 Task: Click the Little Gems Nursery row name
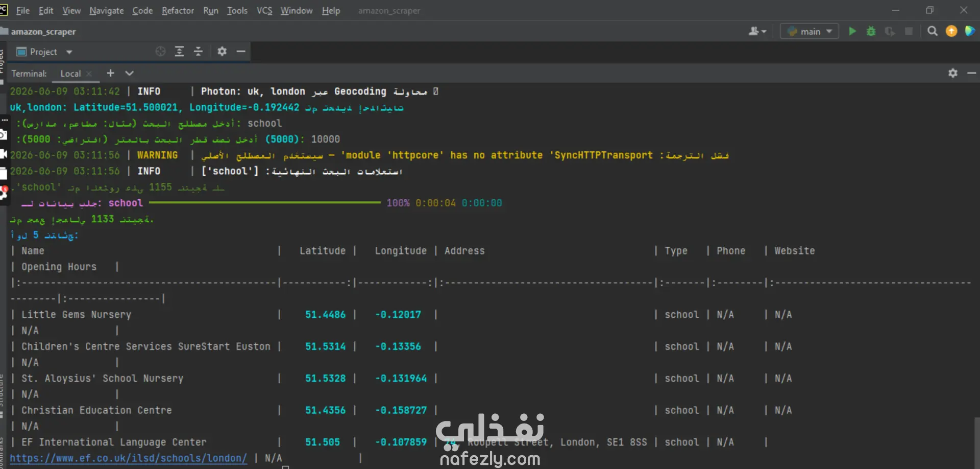[x=76, y=314]
